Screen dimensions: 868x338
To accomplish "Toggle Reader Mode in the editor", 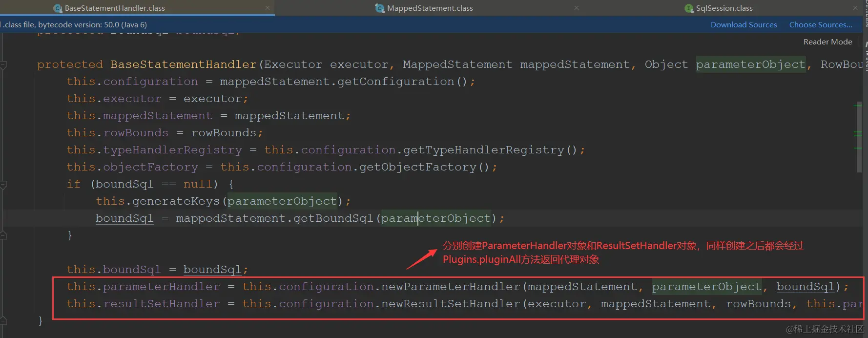I will pyautogui.click(x=827, y=42).
